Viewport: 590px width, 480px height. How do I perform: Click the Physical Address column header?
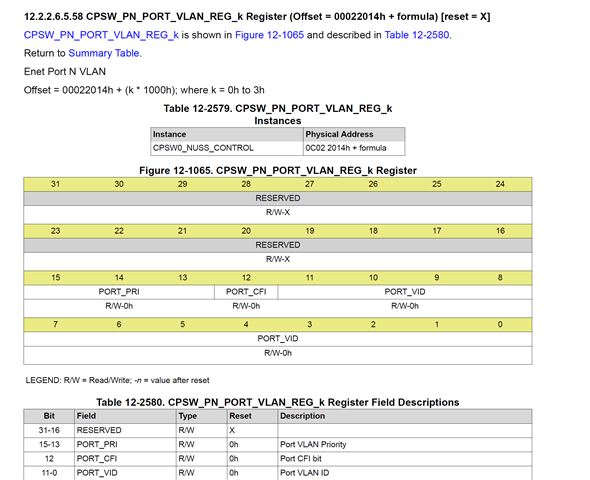354,134
